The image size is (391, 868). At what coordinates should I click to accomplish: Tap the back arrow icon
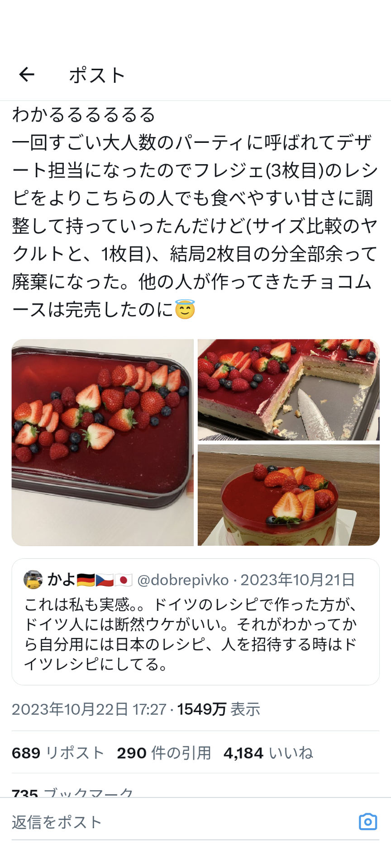pos(27,74)
